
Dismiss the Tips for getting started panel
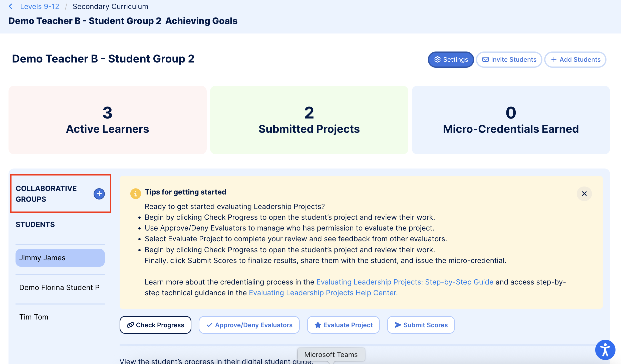click(584, 193)
